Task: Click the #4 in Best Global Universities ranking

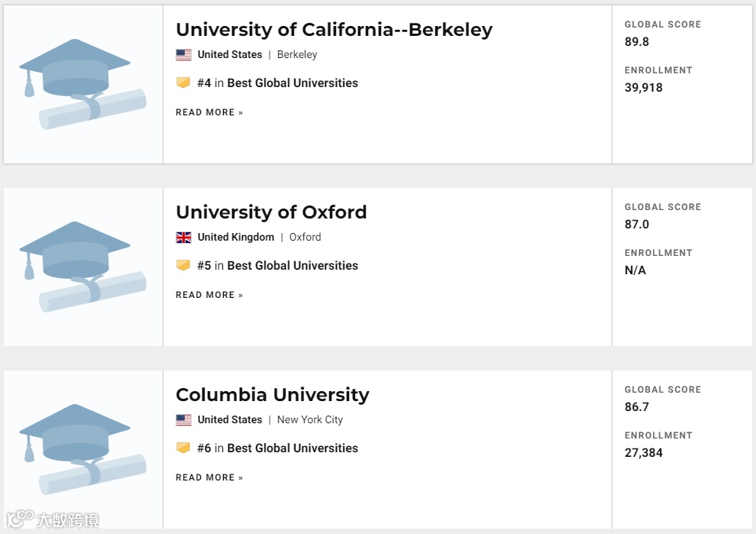Action: [277, 83]
